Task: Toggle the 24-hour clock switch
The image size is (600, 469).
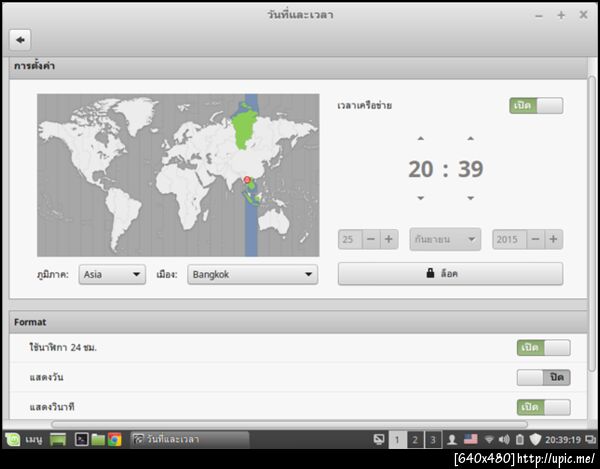Action: pyautogui.click(x=543, y=348)
